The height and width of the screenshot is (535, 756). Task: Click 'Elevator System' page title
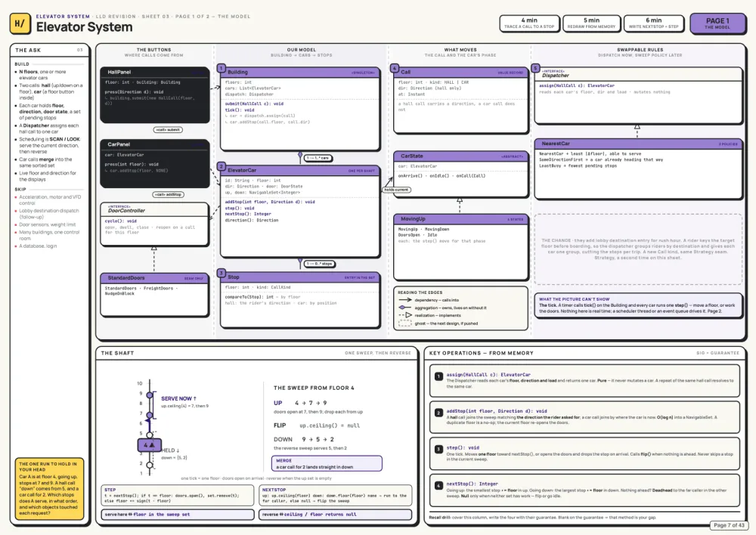click(85, 27)
